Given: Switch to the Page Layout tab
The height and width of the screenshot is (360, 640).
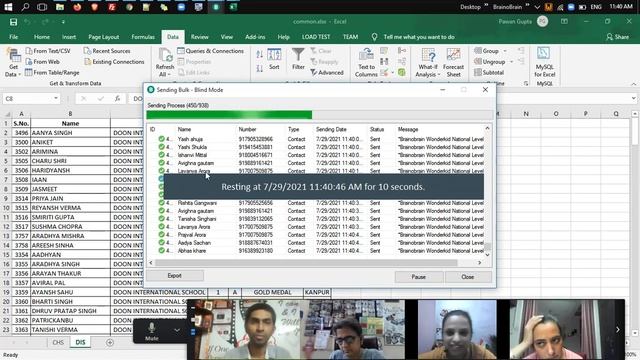Looking at the screenshot, I should click(103, 37).
